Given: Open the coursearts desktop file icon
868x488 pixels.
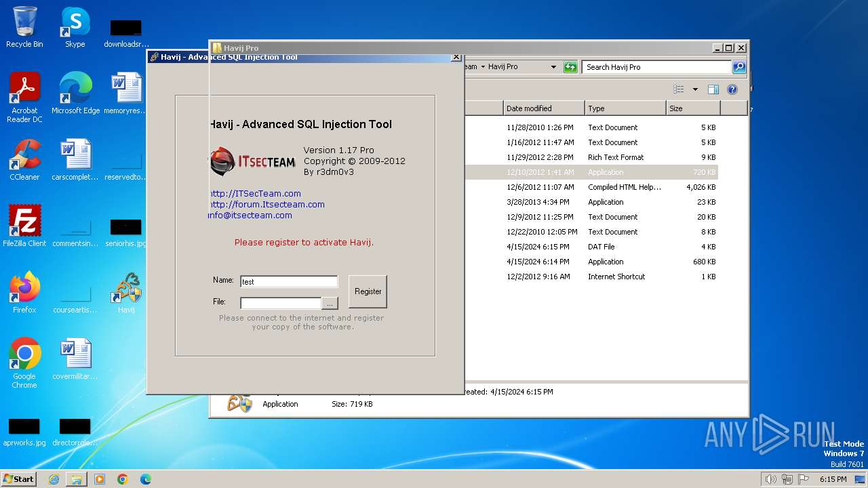Looking at the screenshot, I should (75, 297).
